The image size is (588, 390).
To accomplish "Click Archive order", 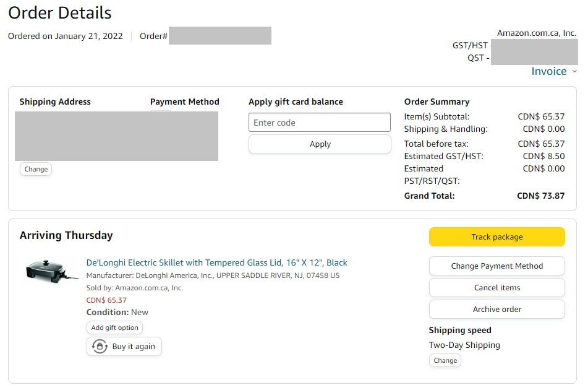I will [496, 310].
